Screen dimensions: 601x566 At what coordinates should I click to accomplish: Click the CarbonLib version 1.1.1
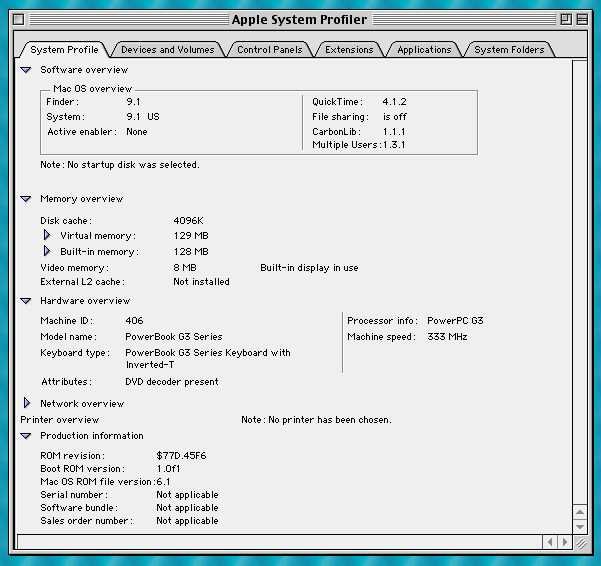tap(394, 132)
